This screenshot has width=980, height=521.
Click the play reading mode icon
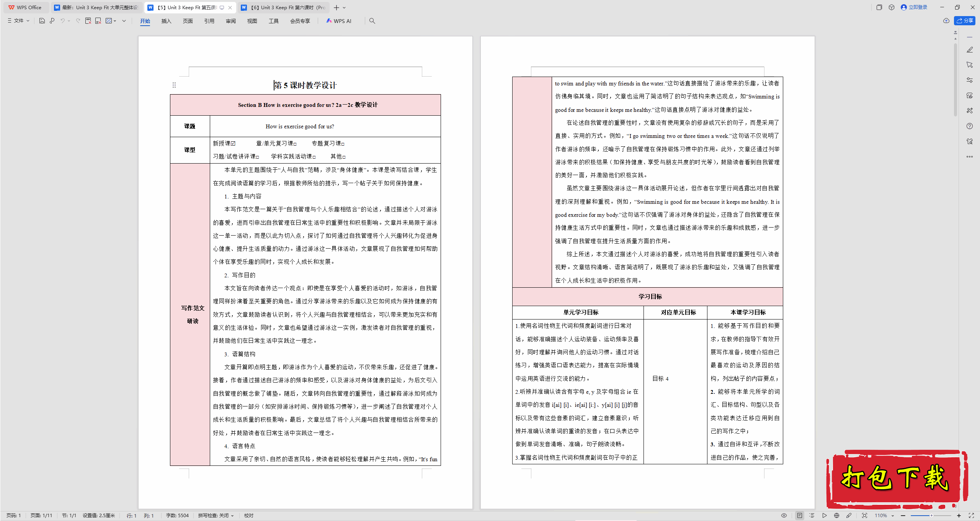824,516
